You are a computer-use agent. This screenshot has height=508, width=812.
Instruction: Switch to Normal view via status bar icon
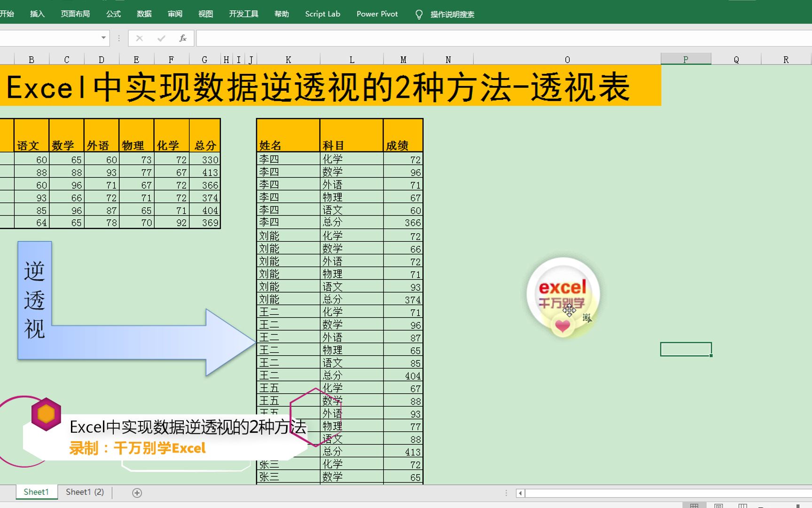[694, 506]
